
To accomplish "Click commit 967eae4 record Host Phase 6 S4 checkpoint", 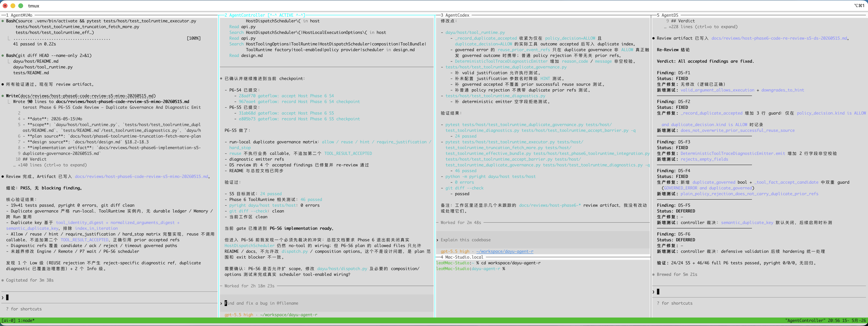I will tap(299, 102).
